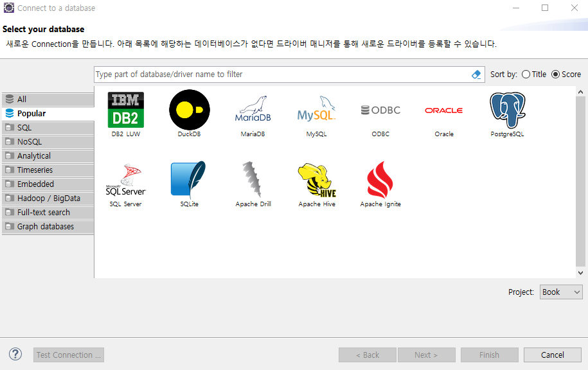
Task: Select the SQLite feather icon
Action: [189, 179]
